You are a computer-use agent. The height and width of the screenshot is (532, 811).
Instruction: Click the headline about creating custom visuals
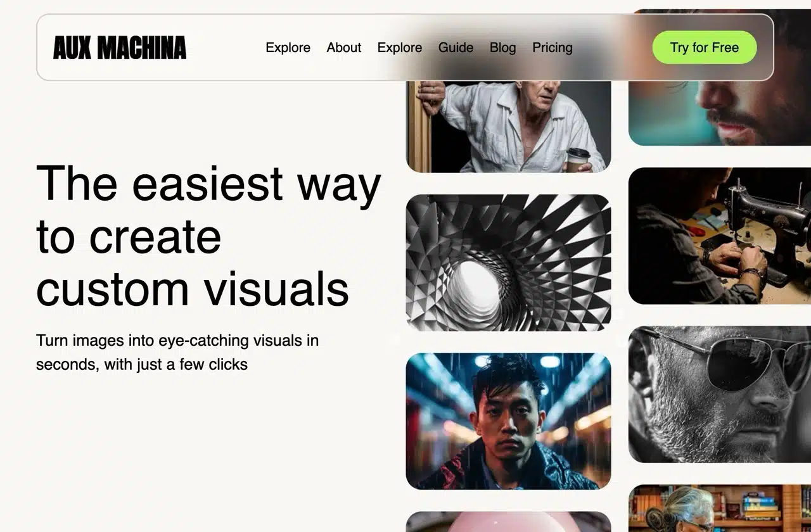(x=208, y=236)
